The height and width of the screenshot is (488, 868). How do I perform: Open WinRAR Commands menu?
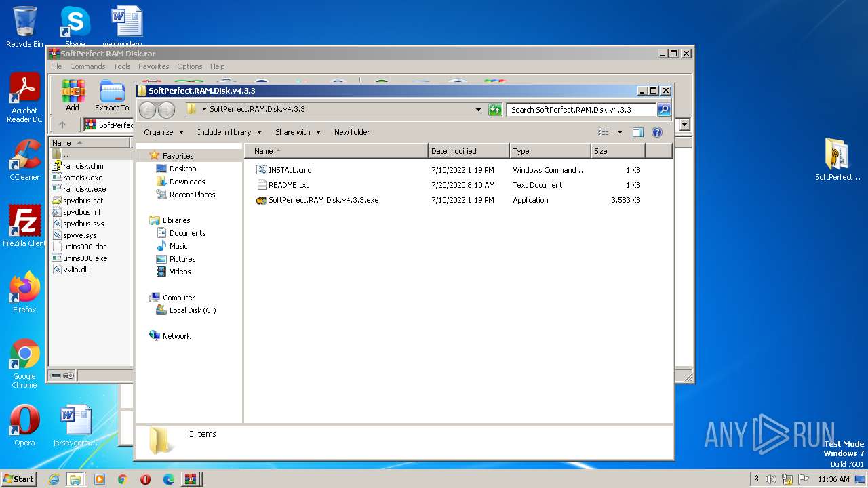[87, 66]
